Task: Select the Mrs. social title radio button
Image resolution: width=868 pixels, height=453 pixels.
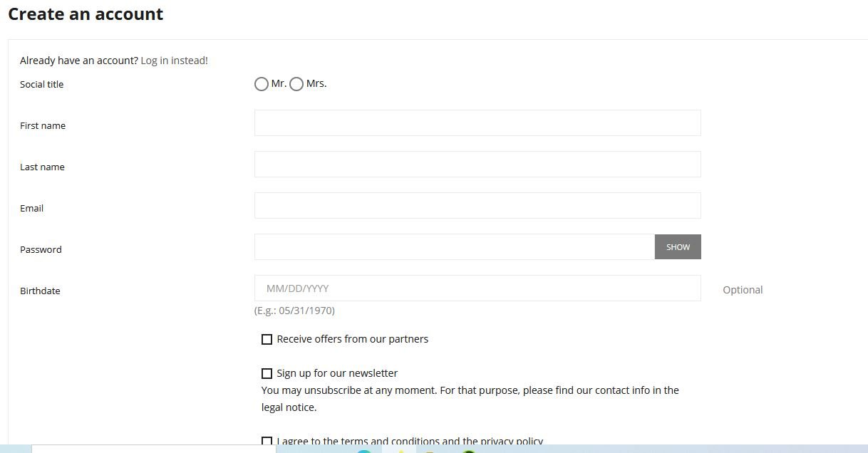Action: tap(296, 84)
